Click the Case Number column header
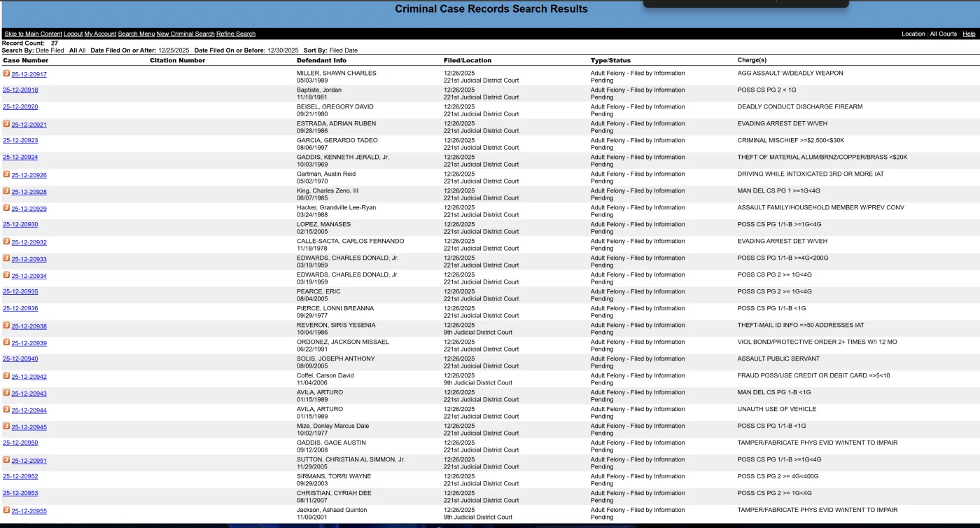980x528 pixels. 26,60
